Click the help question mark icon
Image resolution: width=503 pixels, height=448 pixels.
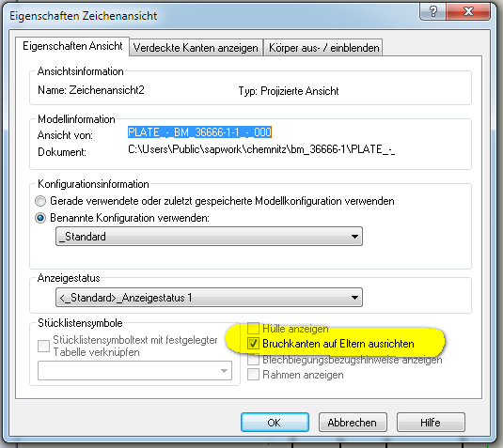[432, 11]
